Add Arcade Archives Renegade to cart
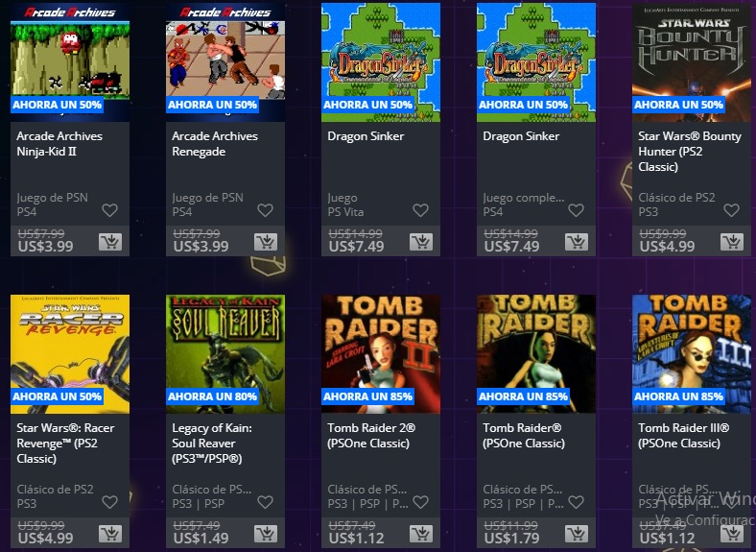Image resolution: width=756 pixels, height=552 pixels. (x=266, y=242)
